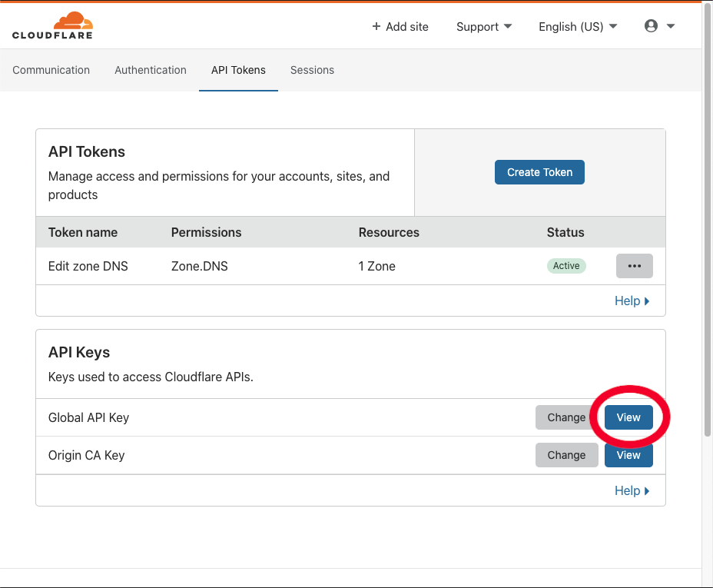This screenshot has width=713, height=588.
Task: Click the Active status badge
Action: [566, 266]
